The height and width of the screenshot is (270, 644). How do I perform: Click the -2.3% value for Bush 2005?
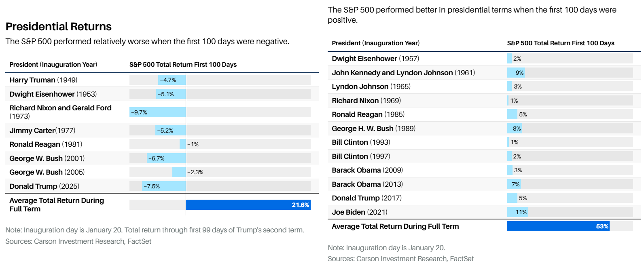click(195, 172)
